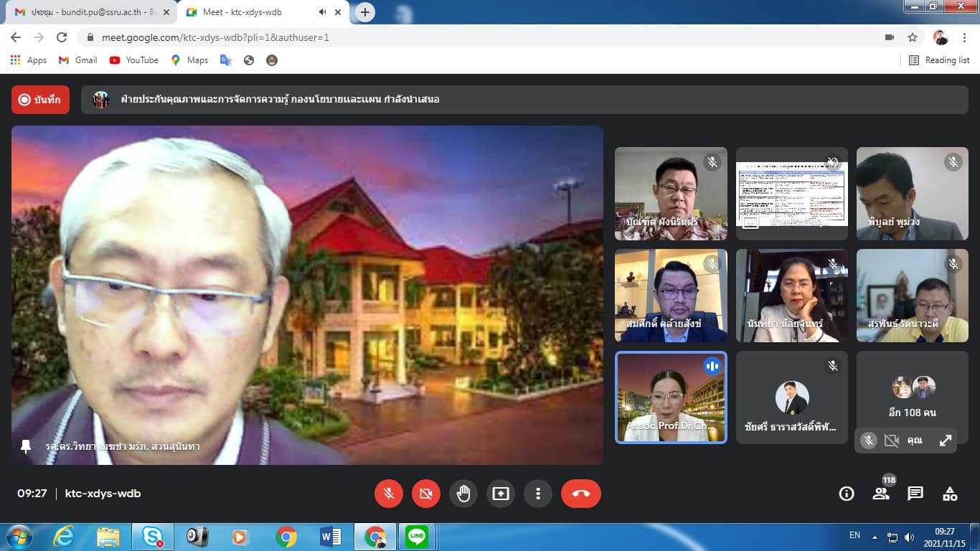This screenshot has height=551, width=980.
Task: Open the meeting details info icon
Action: point(847,494)
